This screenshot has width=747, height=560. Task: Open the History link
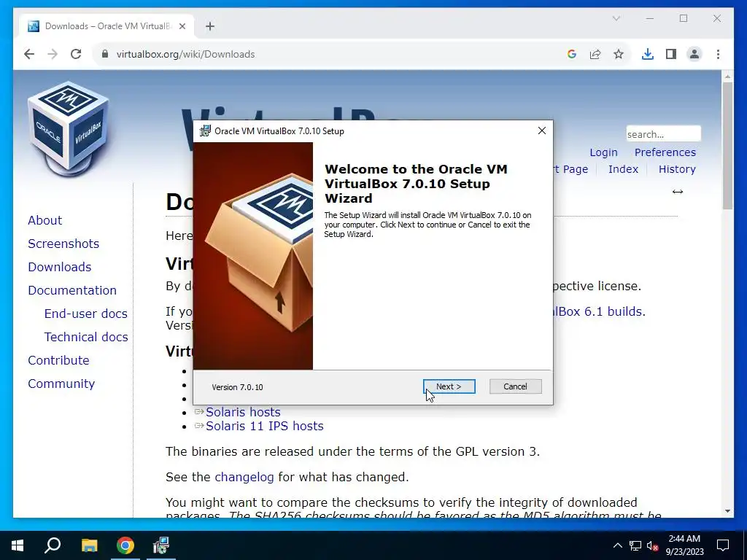click(x=677, y=169)
